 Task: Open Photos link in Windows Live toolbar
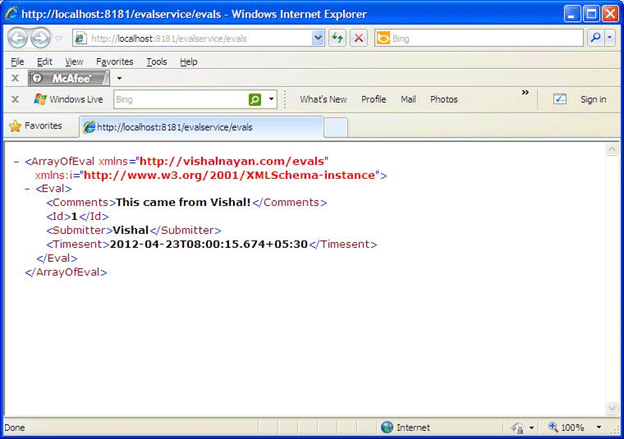click(444, 100)
